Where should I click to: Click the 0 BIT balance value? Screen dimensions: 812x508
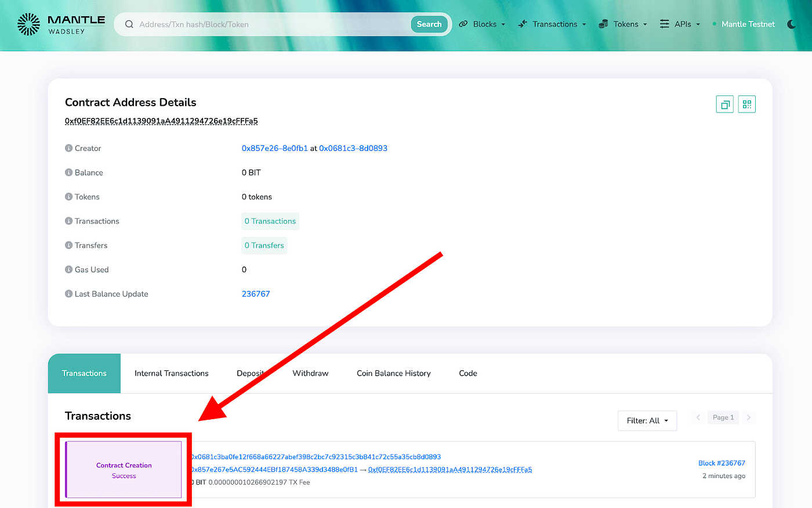tap(251, 172)
